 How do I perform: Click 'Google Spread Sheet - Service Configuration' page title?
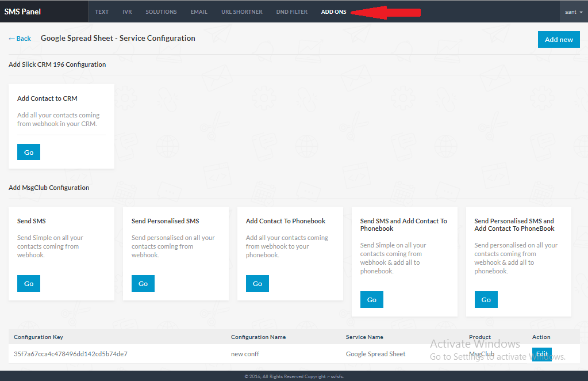pos(118,39)
